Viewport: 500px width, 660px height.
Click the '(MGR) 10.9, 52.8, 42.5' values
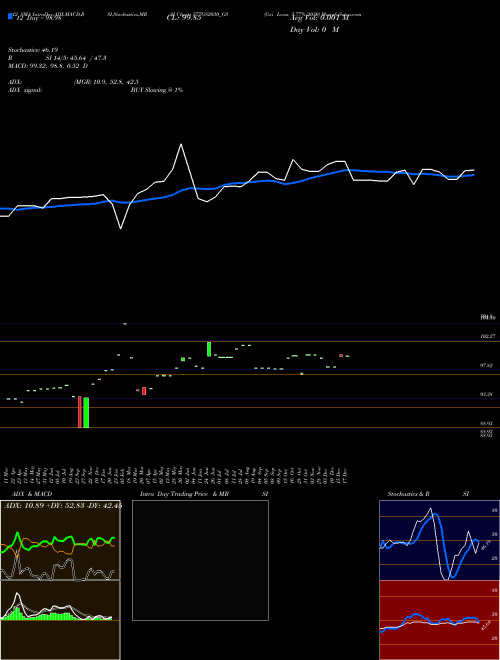point(106,82)
